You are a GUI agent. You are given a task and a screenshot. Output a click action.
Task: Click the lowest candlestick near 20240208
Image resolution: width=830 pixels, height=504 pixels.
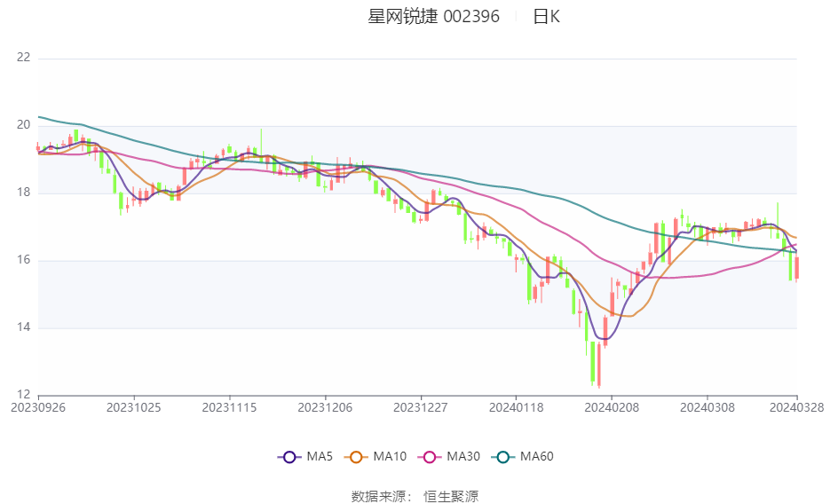(599, 365)
